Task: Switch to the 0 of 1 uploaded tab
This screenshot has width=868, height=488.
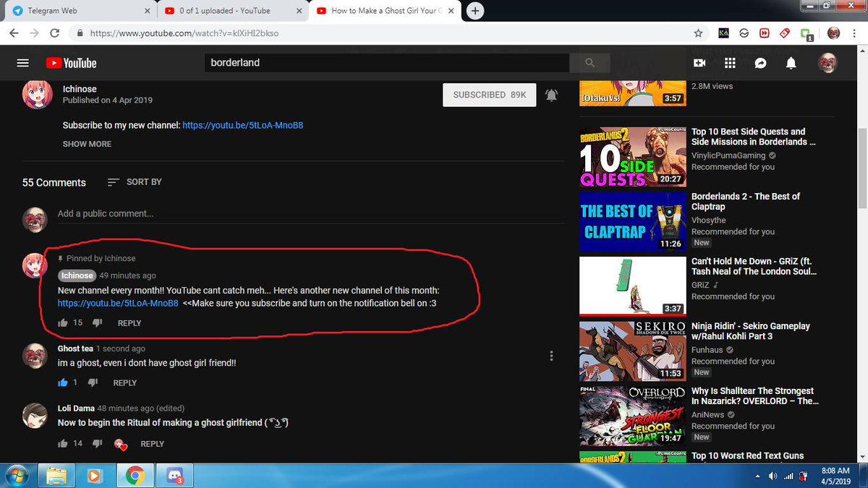Action: (232, 11)
